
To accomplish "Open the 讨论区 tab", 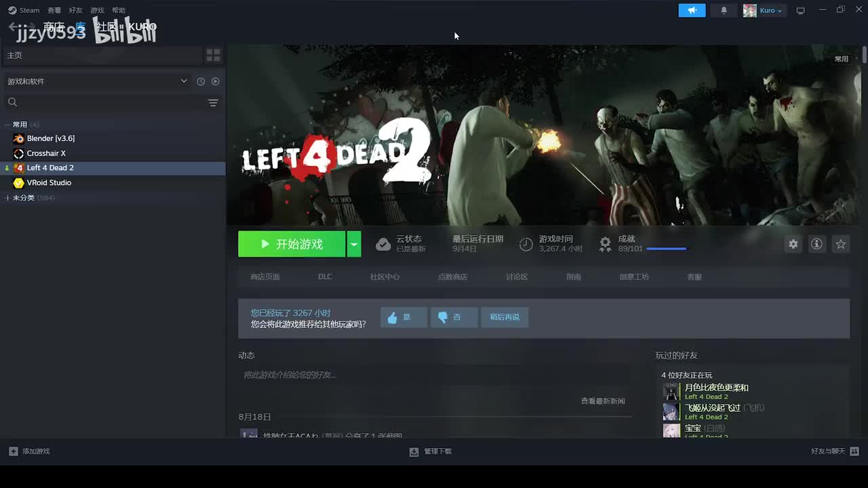I will click(x=517, y=277).
